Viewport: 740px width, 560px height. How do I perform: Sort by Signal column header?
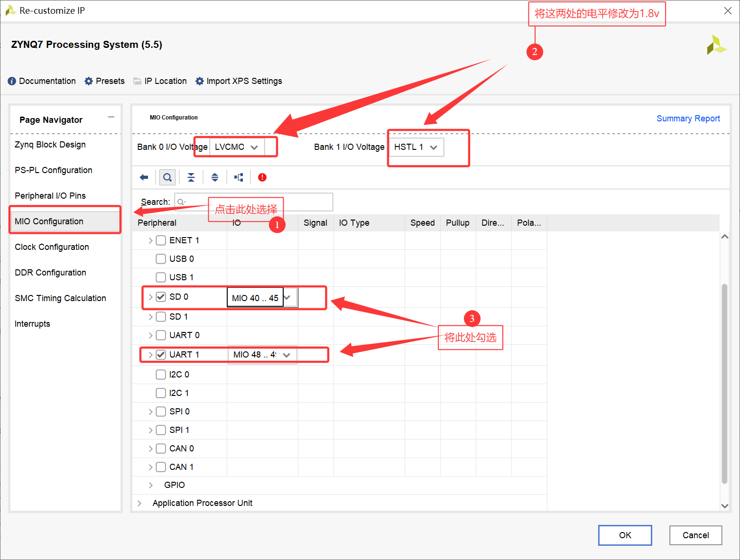click(315, 223)
